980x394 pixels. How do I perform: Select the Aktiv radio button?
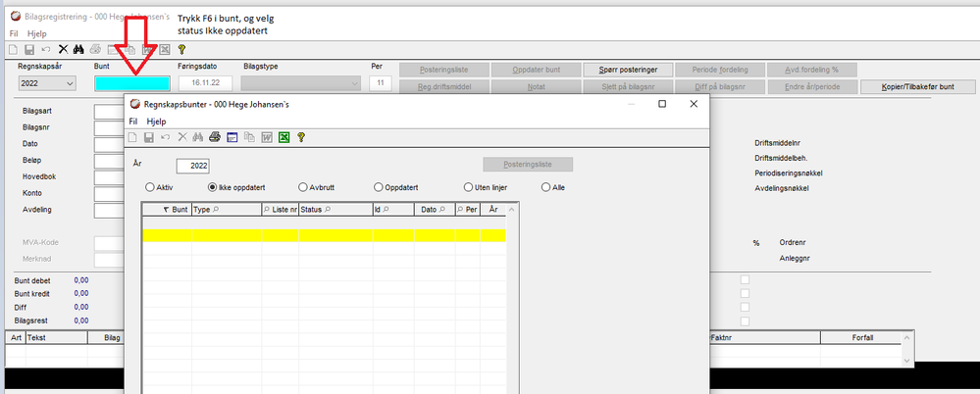(149, 186)
